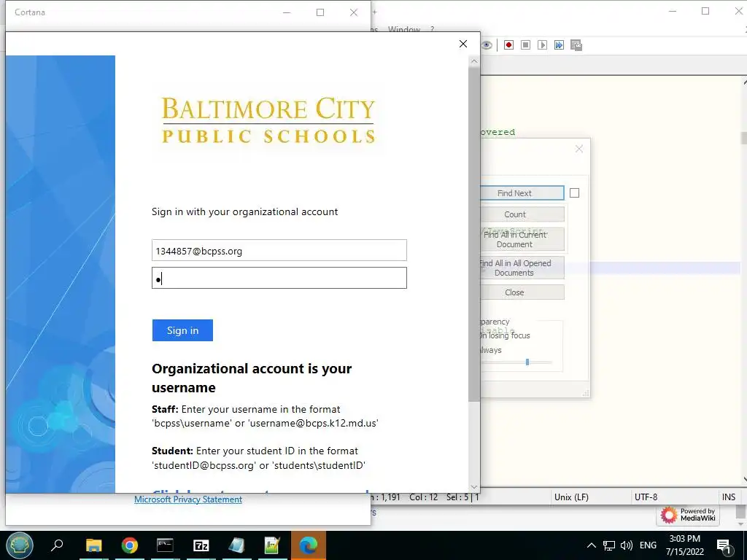Click INS mode in status bar
Image resolution: width=747 pixels, height=560 pixels.
click(x=729, y=497)
